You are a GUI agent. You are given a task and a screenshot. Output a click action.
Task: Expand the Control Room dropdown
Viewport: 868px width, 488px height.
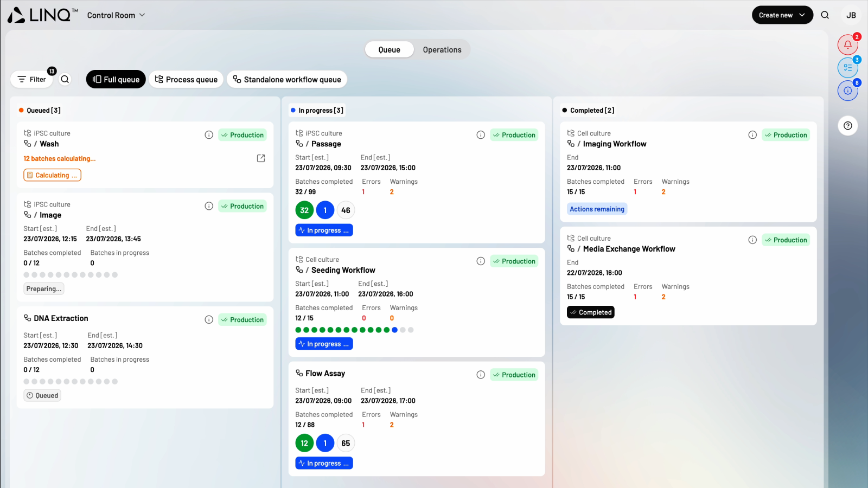[x=116, y=15]
